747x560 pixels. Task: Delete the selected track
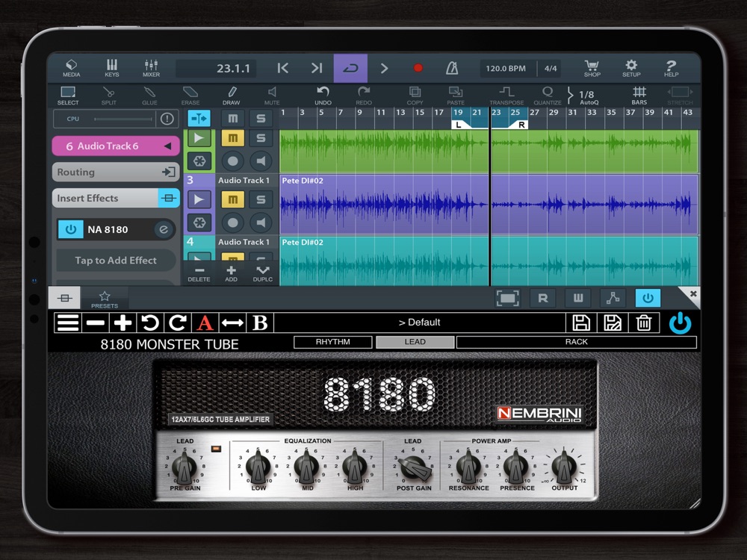[x=199, y=274]
